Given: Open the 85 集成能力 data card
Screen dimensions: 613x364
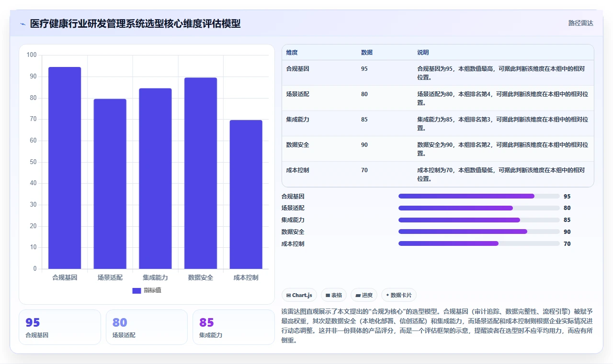Looking at the screenshot, I should [x=233, y=327].
